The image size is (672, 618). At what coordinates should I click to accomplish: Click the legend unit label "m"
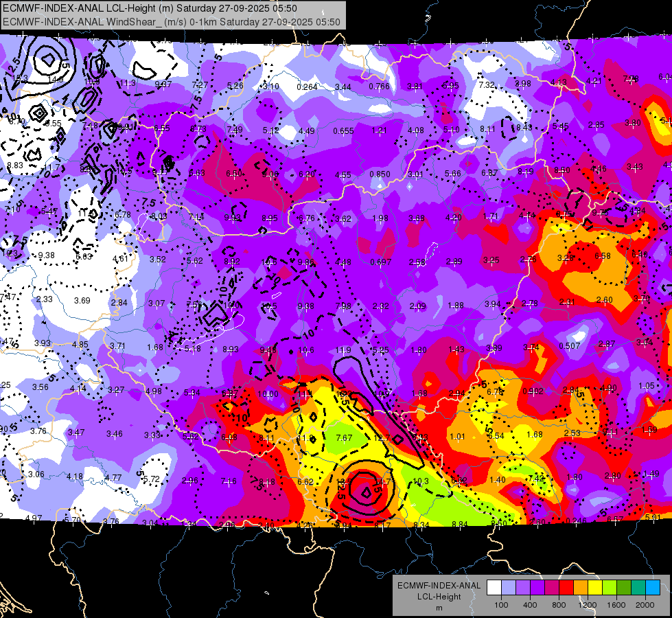click(439, 608)
